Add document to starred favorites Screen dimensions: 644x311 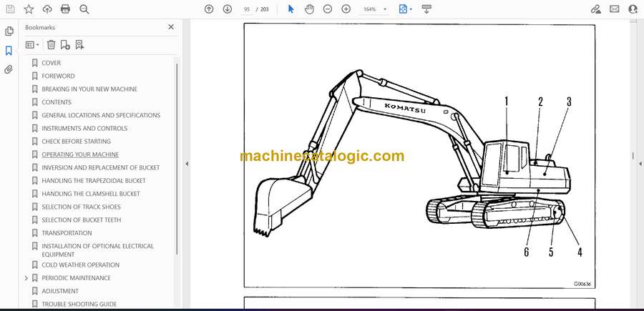click(29, 9)
